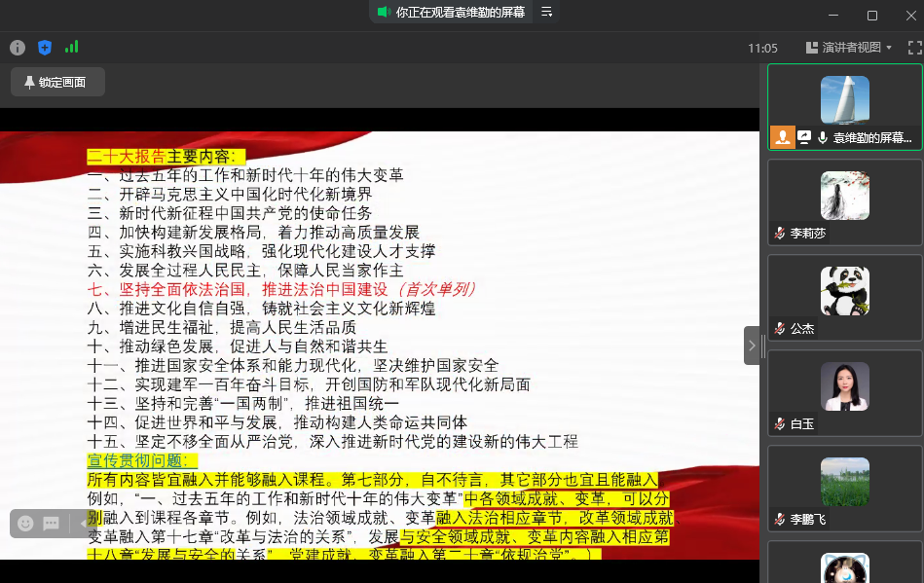The image size is (924, 583).
Task: Click the 公杰 panda avatar
Action: pyautogui.click(x=844, y=291)
